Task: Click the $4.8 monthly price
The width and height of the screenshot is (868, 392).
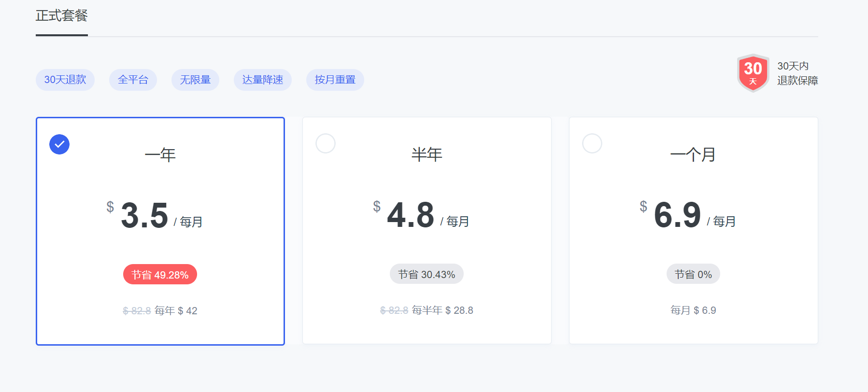Action: (x=411, y=215)
